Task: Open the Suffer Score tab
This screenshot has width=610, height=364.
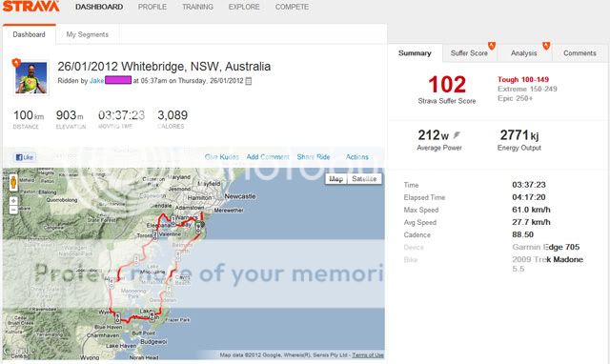Action: (x=469, y=53)
